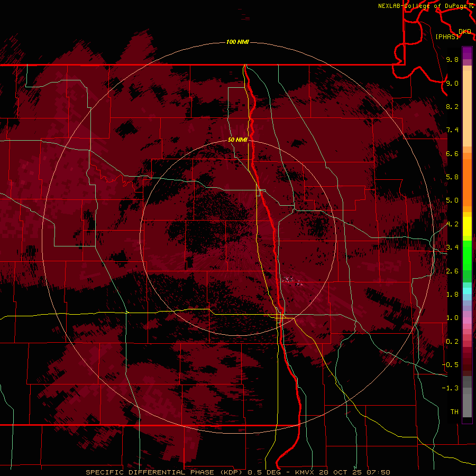This screenshot has height=476, width=476.
Task: Click the 8.2 value on the color scale
Action: tap(452, 106)
